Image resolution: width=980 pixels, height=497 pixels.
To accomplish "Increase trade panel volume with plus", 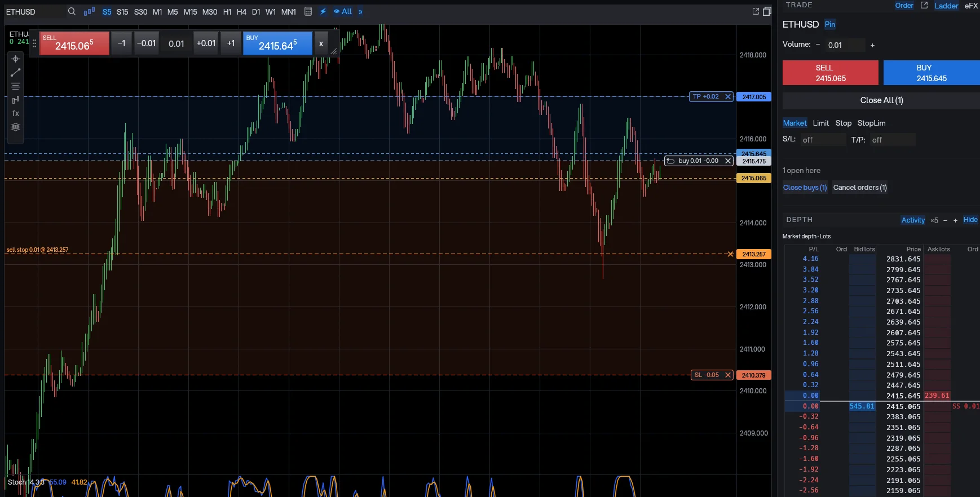I will point(872,45).
